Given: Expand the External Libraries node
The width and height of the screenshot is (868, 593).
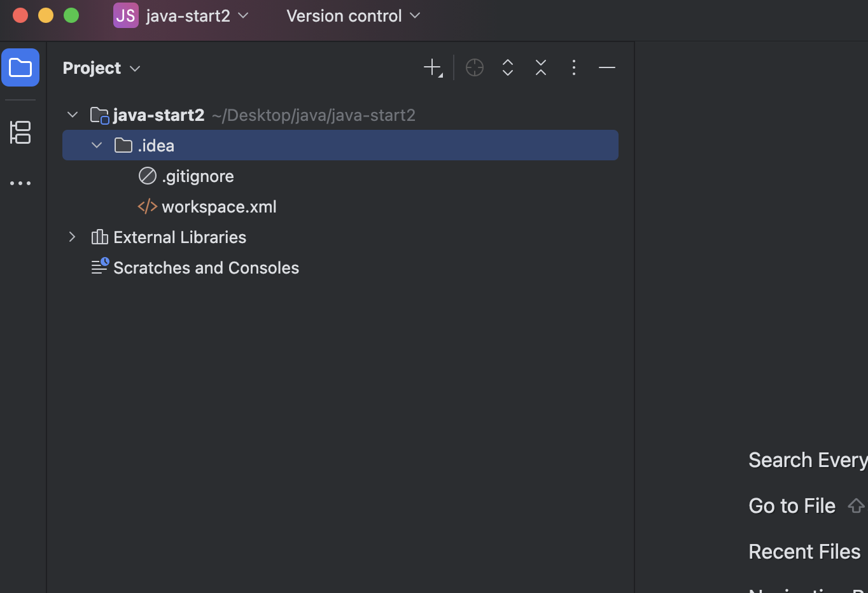Looking at the screenshot, I should pyautogui.click(x=73, y=237).
